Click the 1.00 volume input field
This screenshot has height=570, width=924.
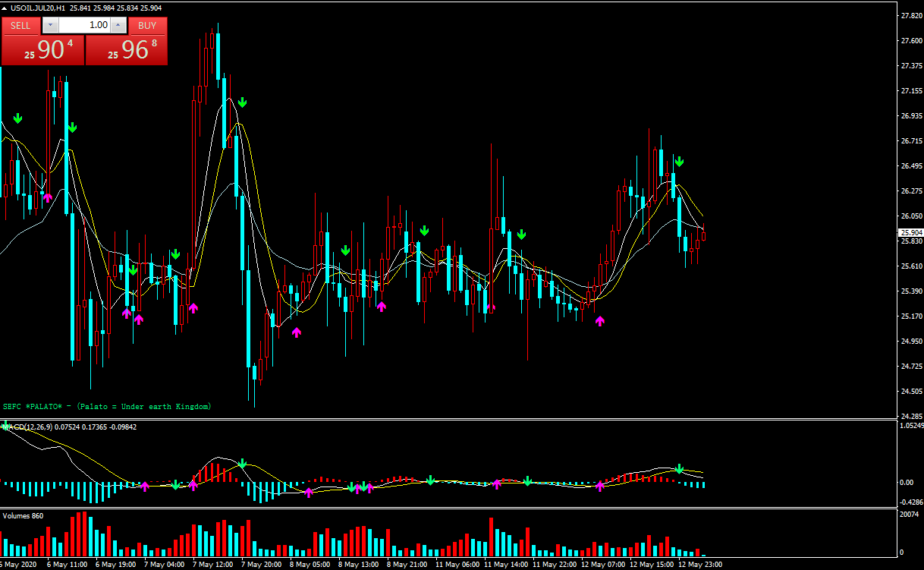point(83,25)
